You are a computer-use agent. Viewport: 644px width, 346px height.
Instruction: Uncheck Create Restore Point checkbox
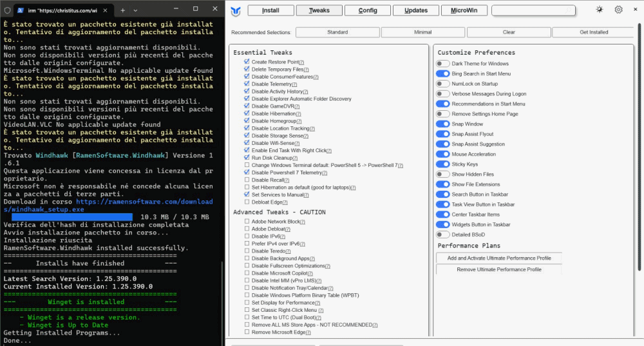coord(247,62)
